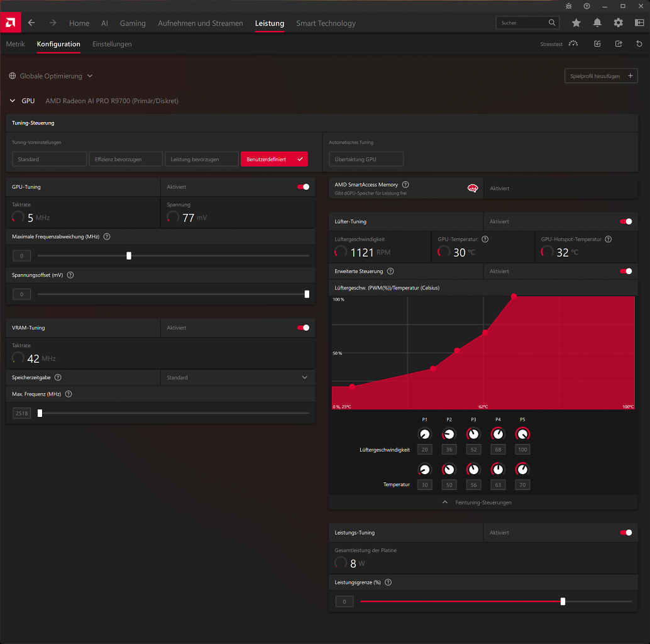Click Leistungsgrenze value field

pyautogui.click(x=344, y=601)
